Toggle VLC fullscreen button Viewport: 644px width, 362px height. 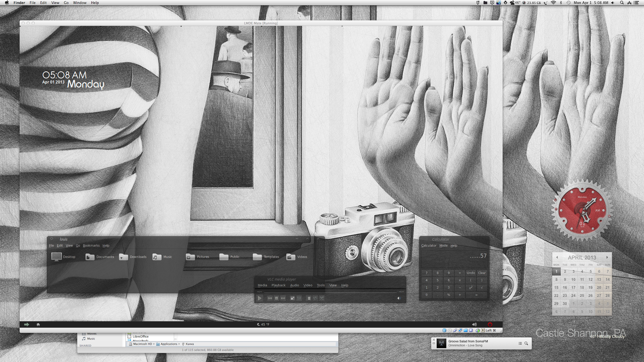coord(293,298)
